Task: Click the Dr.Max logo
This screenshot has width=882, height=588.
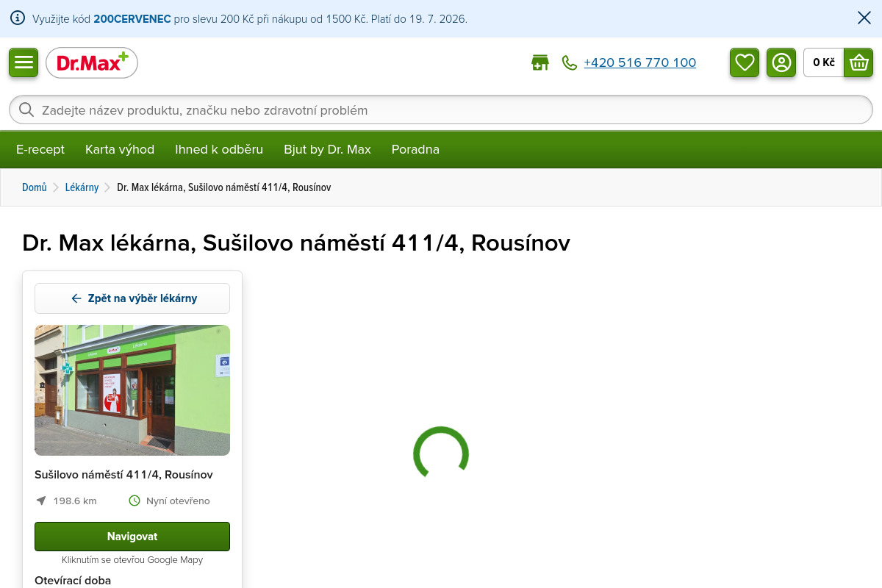Action: coord(92,62)
